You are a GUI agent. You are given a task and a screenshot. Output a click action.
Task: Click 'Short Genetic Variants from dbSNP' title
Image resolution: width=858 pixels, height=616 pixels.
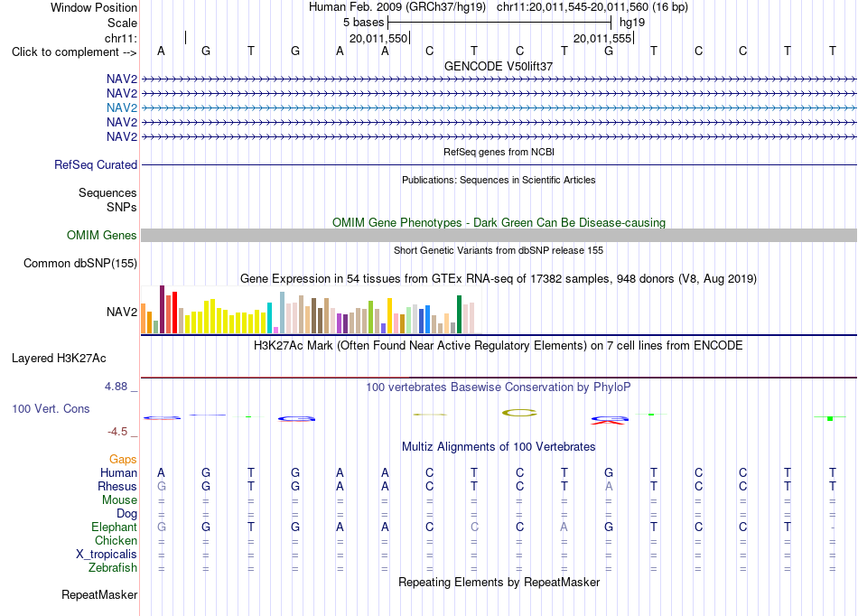click(499, 250)
